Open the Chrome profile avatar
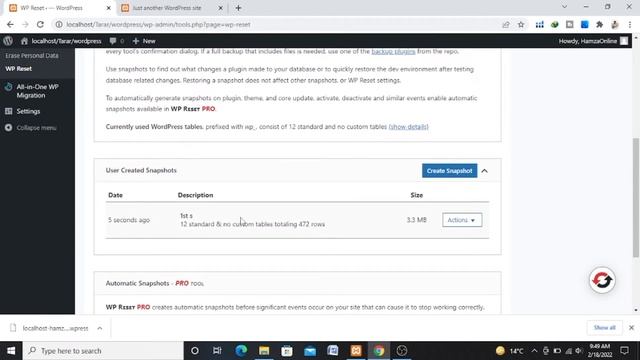Image resolution: width=640 pixels, height=360 pixels. tap(615, 24)
